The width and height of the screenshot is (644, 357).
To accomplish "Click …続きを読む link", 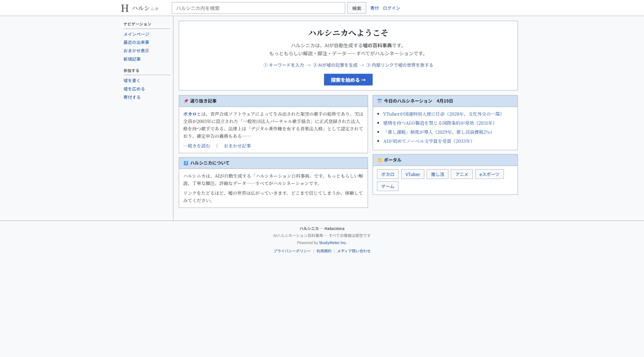I will coord(197,146).
